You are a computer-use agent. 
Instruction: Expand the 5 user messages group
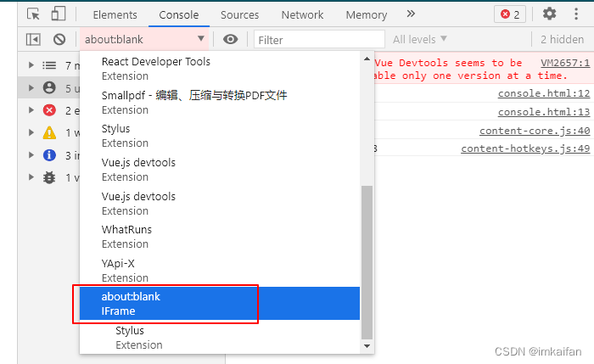click(x=31, y=88)
